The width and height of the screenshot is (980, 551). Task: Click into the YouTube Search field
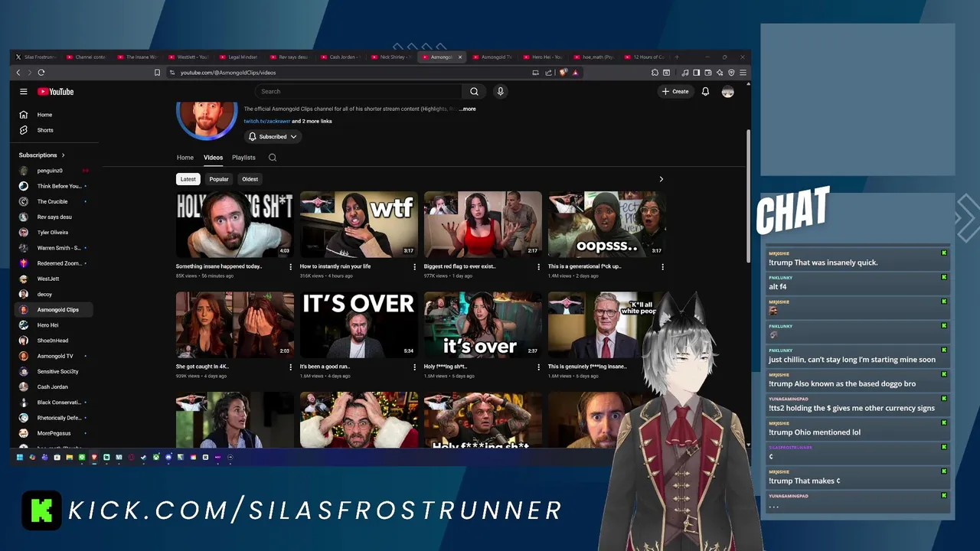358,91
